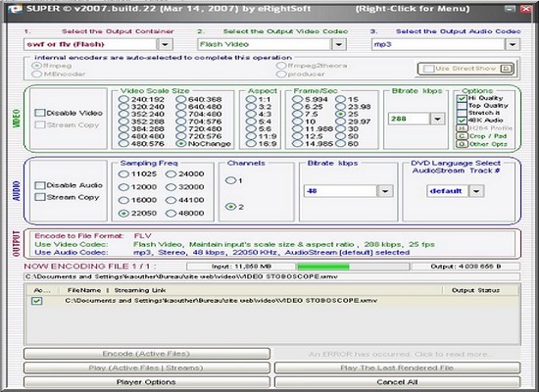Click the H icon for H264 Profile
The height and width of the screenshot is (392, 539).
[462, 128]
